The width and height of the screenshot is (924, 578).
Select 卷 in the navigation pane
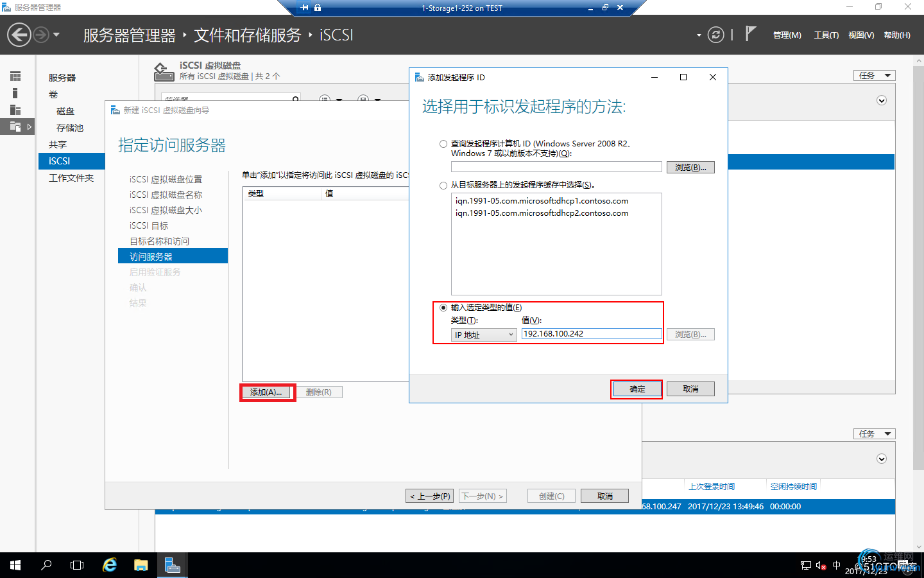click(53, 94)
